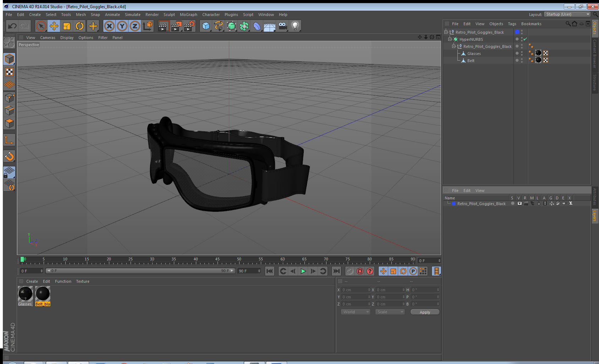599x364 pixels.
Task: Toggle Z-axis lock
Action: [x=135, y=26]
